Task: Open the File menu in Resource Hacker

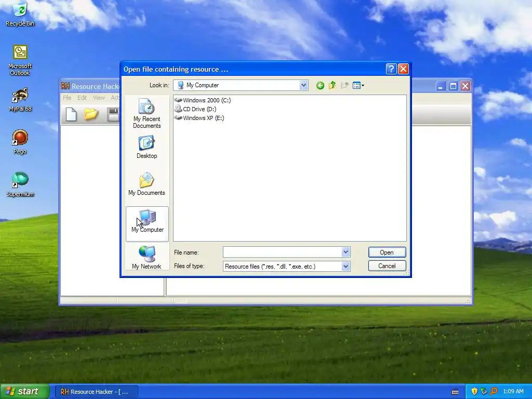Action: (67, 98)
